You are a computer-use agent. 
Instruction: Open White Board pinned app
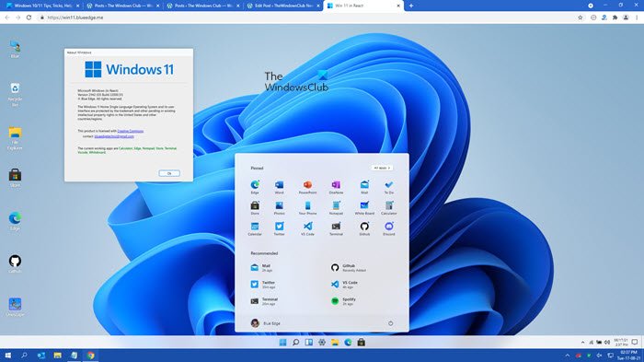pyautogui.click(x=364, y=207)
